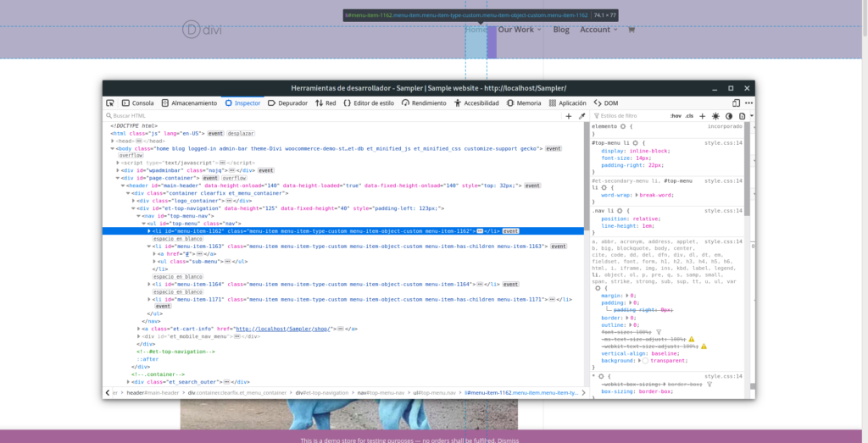Image resolution: width=868 pixels, height=443 pixels.
Task: Toggle light color scheme simulation
Action: tap(715, 116)
